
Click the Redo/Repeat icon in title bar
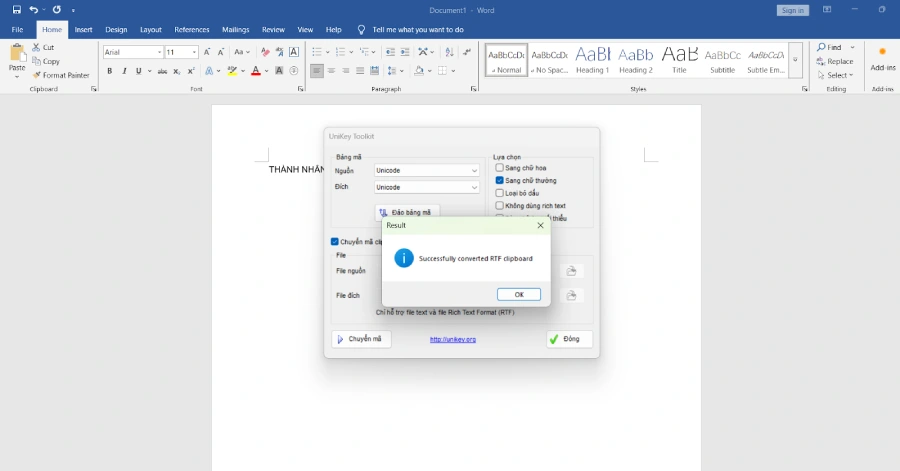click(x=56, y=10)
